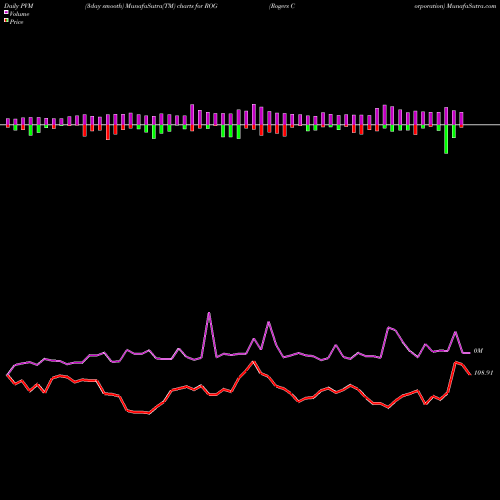Click the highest peak of the magenta volume line
This screenshot has height=500, width=500.
[209, 313]
